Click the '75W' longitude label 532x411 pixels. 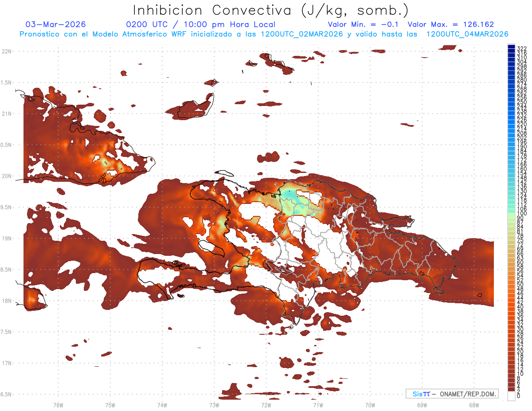[x=110, y=405]
